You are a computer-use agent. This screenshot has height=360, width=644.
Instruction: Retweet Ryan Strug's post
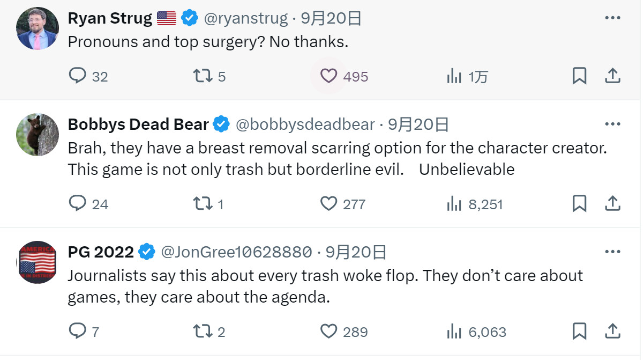point(203,76)
